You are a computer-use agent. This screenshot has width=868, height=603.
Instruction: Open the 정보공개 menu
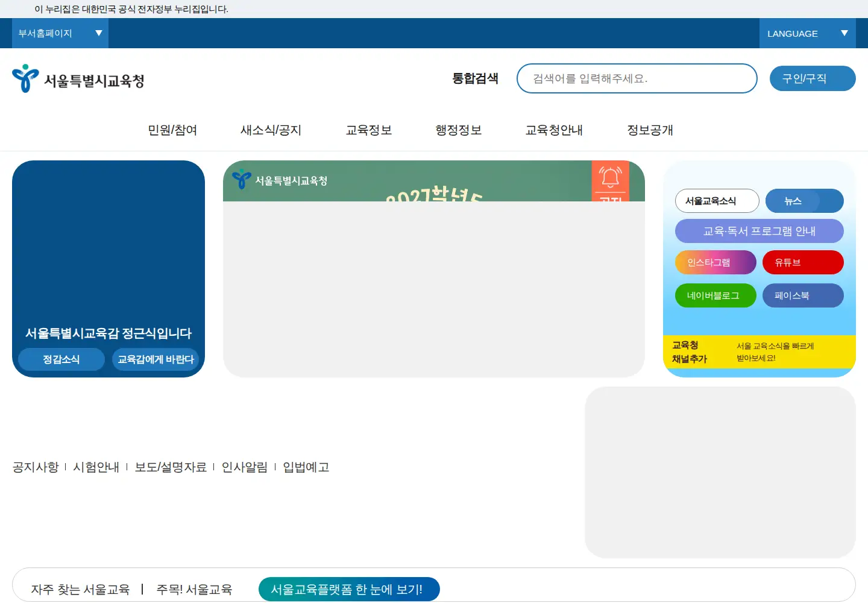[x=650, y=130]
